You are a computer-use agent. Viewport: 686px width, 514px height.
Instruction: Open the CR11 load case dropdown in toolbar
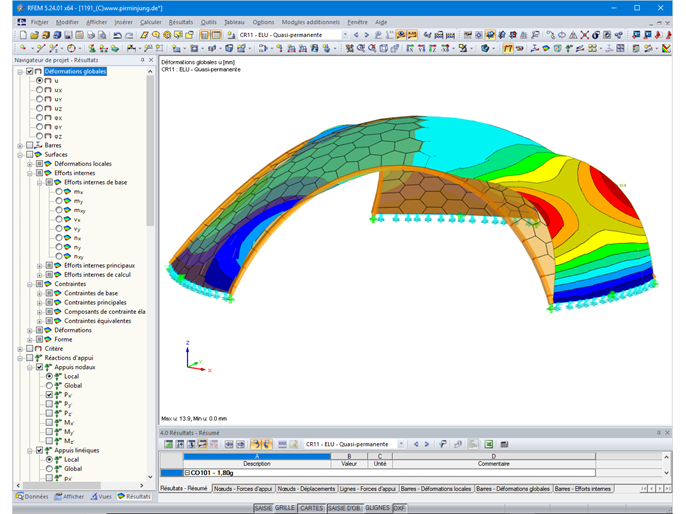[x=345, y=35]
